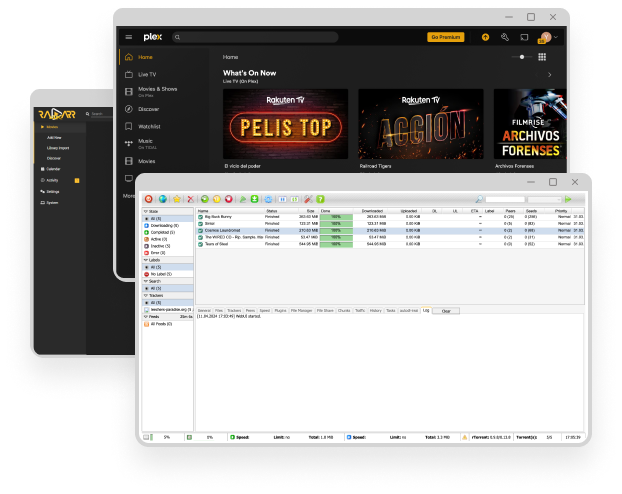This screenshot has height=494, width=622.
Task: Click the red remove torrent X icon
Action: (x=190, y=199)
